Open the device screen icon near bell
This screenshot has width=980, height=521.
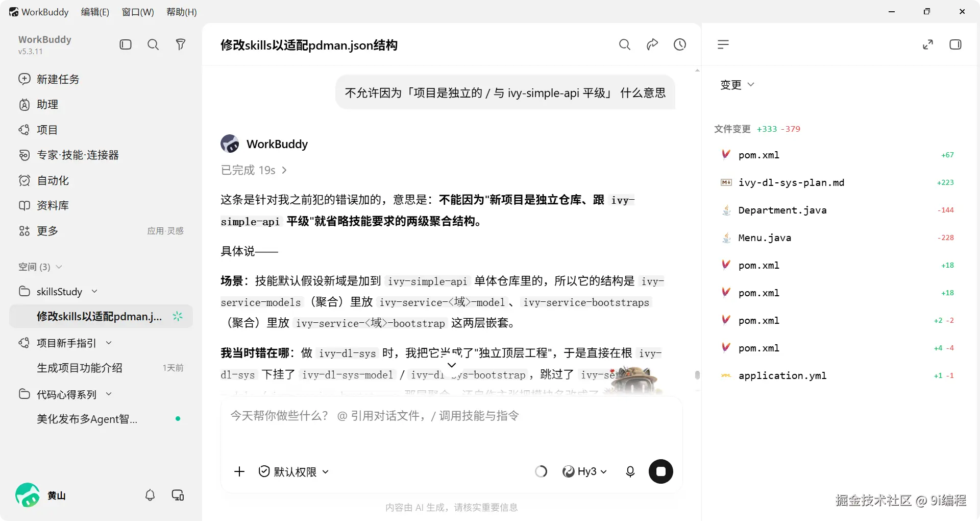pyautogui.click(x=178, y=495)
